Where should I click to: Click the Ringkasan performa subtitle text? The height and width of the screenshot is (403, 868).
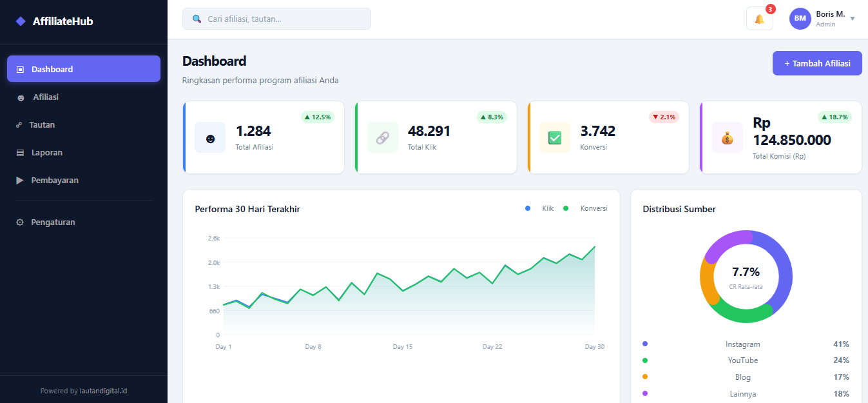(x=260, y=81)
